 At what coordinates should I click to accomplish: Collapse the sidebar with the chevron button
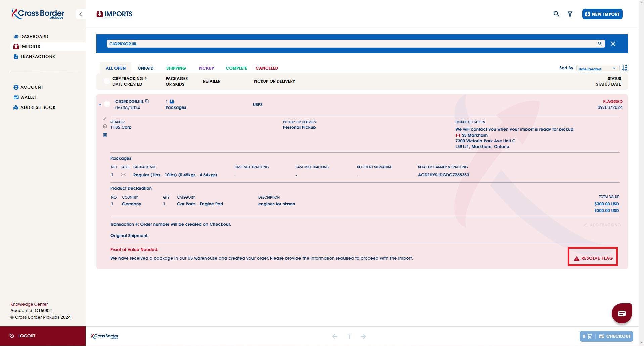pos(81,14)
